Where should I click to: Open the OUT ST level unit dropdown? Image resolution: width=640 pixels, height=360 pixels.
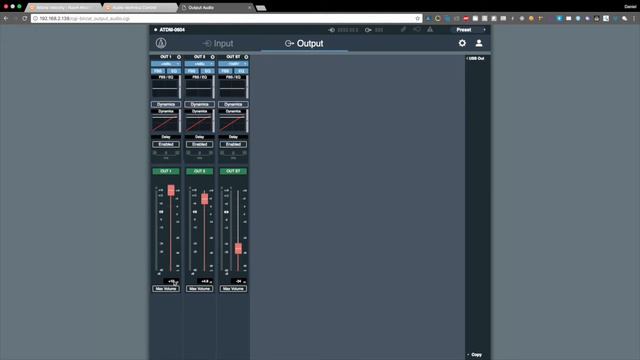point(233,64)
